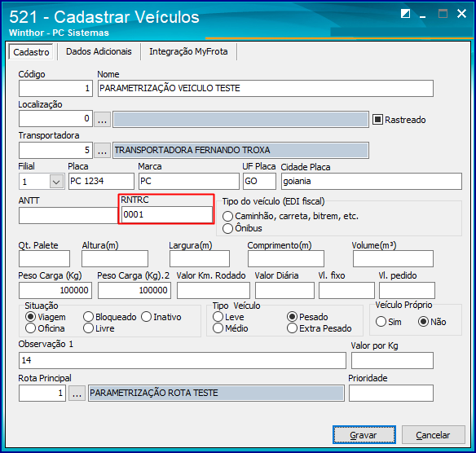Click the Gravar button

tap(364, 435)
